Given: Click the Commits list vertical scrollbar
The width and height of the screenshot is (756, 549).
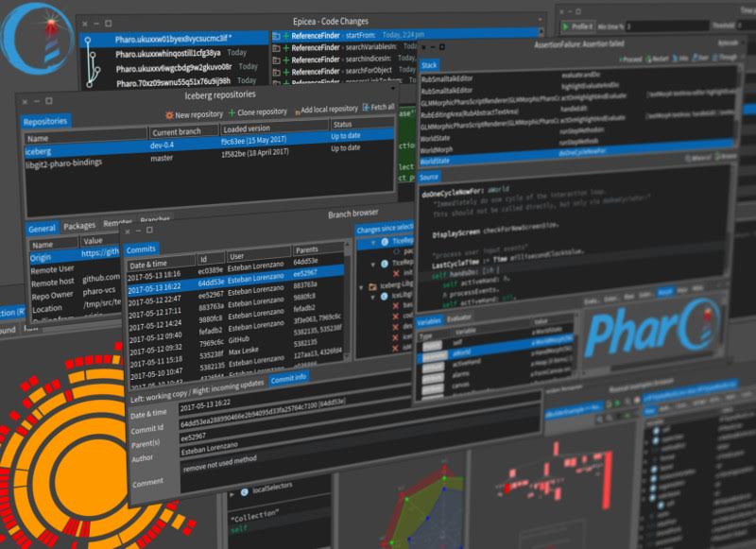Looking at the screenshot, I should pos(347,298).
